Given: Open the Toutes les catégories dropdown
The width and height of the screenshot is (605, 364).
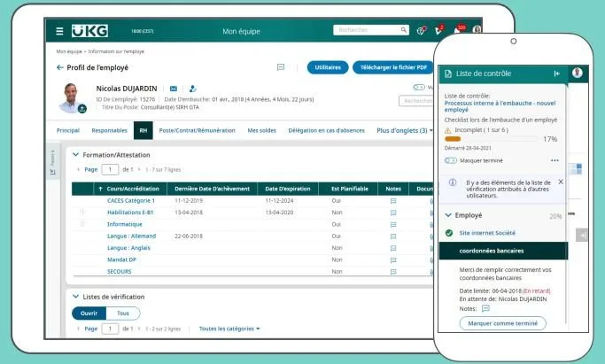Looking at the screenshot, I should [x=229, y=329].
